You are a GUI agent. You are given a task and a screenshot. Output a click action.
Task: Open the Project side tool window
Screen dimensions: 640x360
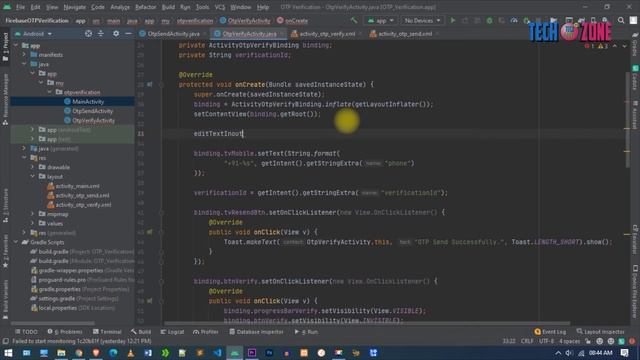[x=5, y=47]
